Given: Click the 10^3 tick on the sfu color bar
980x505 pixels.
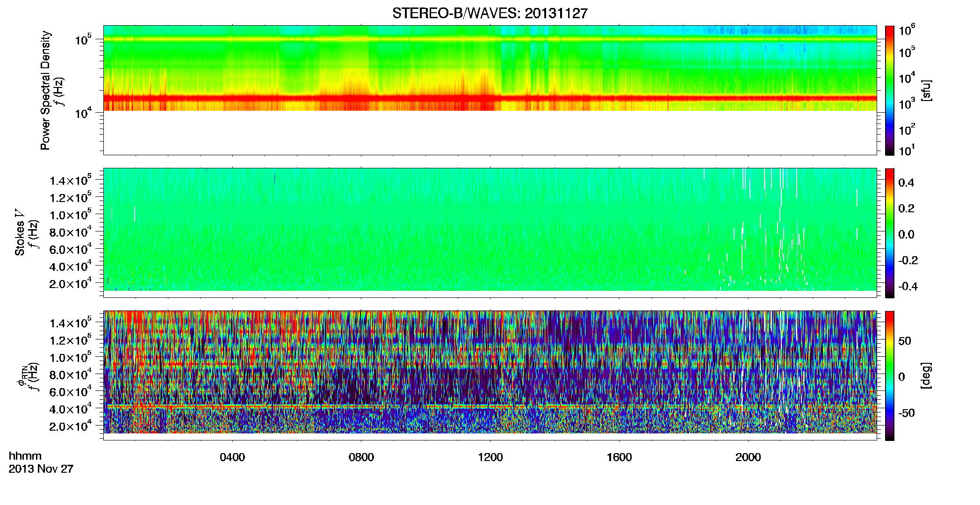Looking at the screenshot, I should coord(907,103).
